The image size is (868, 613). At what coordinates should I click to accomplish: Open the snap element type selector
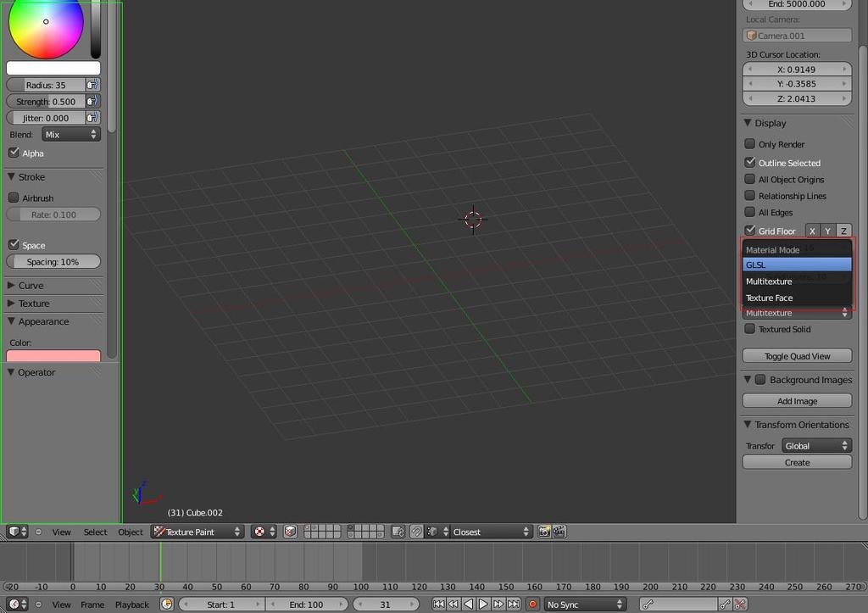click(437, 532)
